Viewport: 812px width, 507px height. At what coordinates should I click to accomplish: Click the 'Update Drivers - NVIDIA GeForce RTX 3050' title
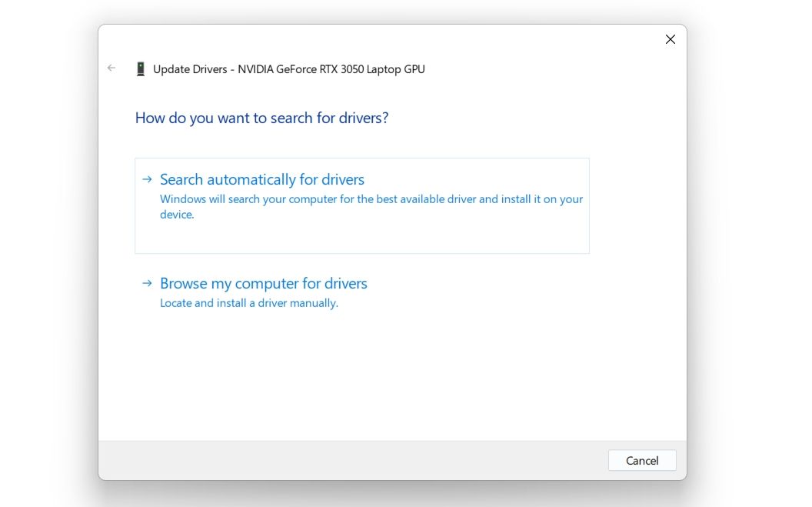[289, 69]
